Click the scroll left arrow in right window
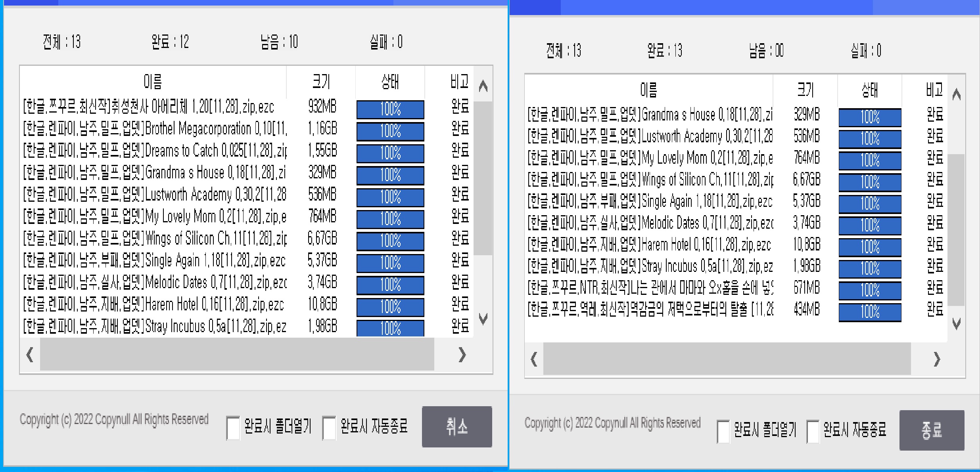 tap(534, 359)
